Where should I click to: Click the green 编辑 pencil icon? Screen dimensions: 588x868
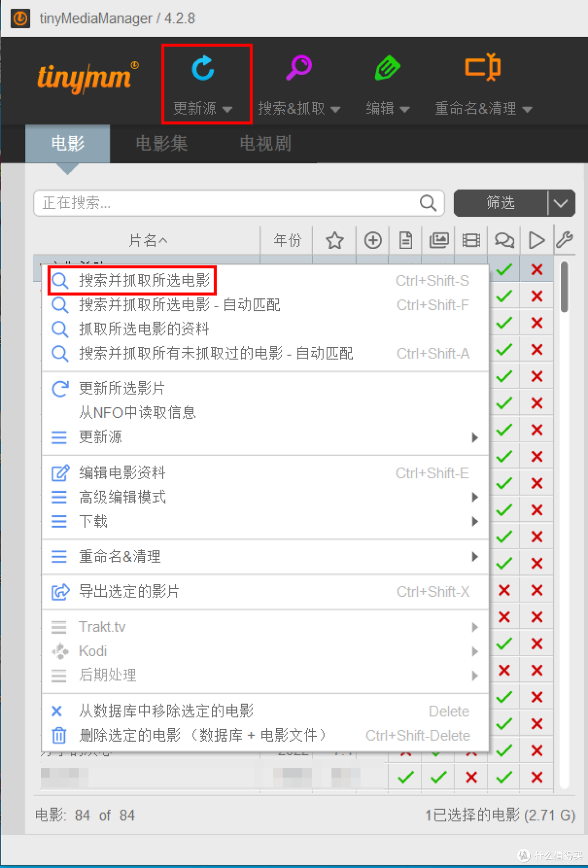(388, 68)
